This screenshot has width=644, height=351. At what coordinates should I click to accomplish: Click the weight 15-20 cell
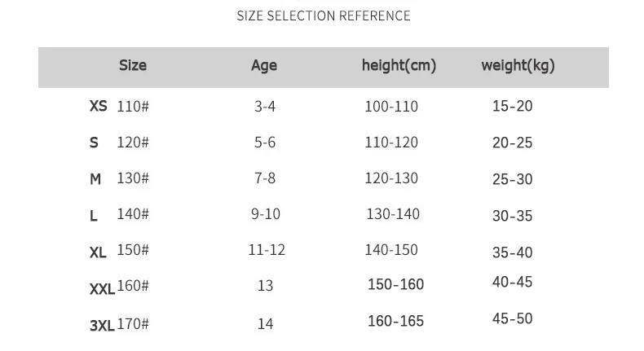tap(512, 106)
